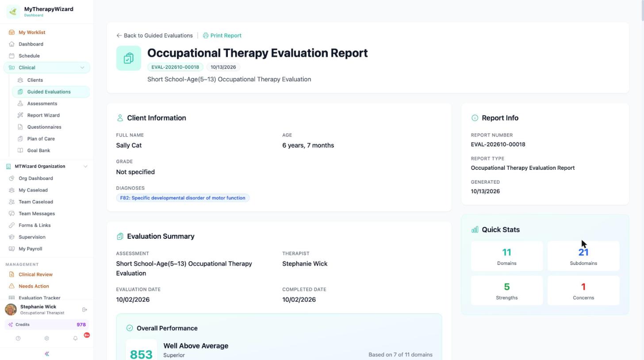This screenshot has height=360, width=644.
Task: Click the Evaluation Summary clipboard icon
Action: [120, 237]
